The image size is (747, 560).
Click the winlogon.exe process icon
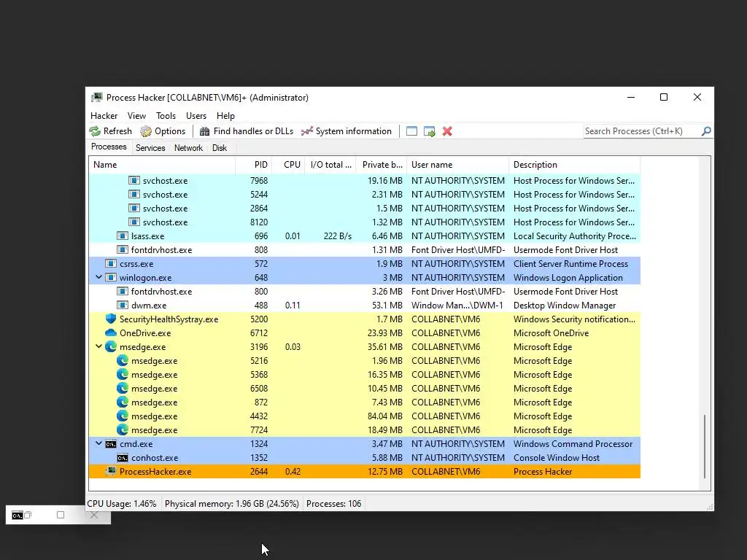tap(111, 277)
